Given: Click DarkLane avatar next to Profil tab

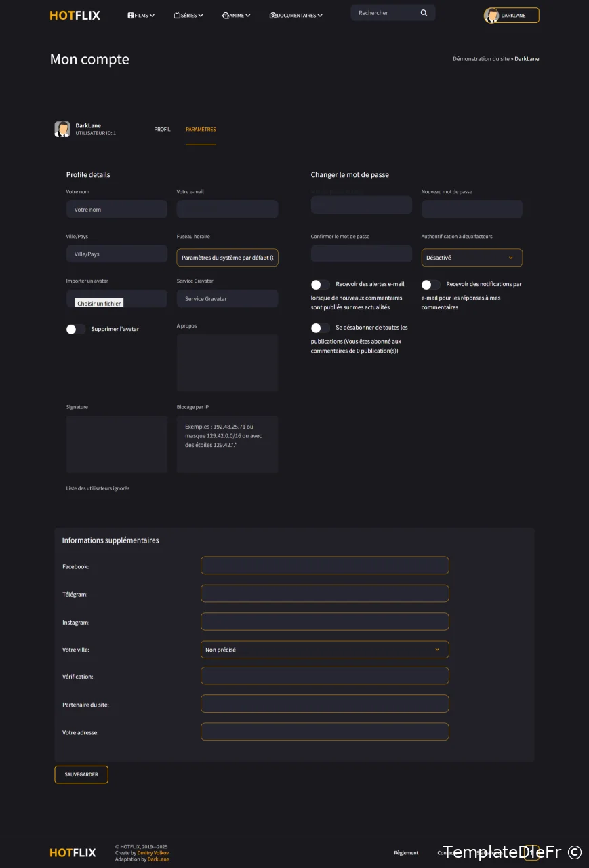Looking at the screenshot, I should pyautogui.click(x=62, y=130).
